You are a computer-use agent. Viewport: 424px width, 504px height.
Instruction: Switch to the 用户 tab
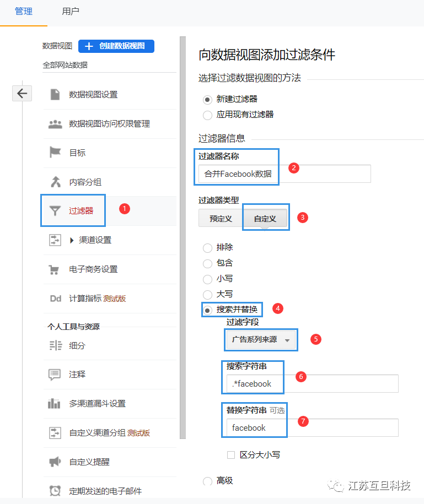(x=71, y=12)
